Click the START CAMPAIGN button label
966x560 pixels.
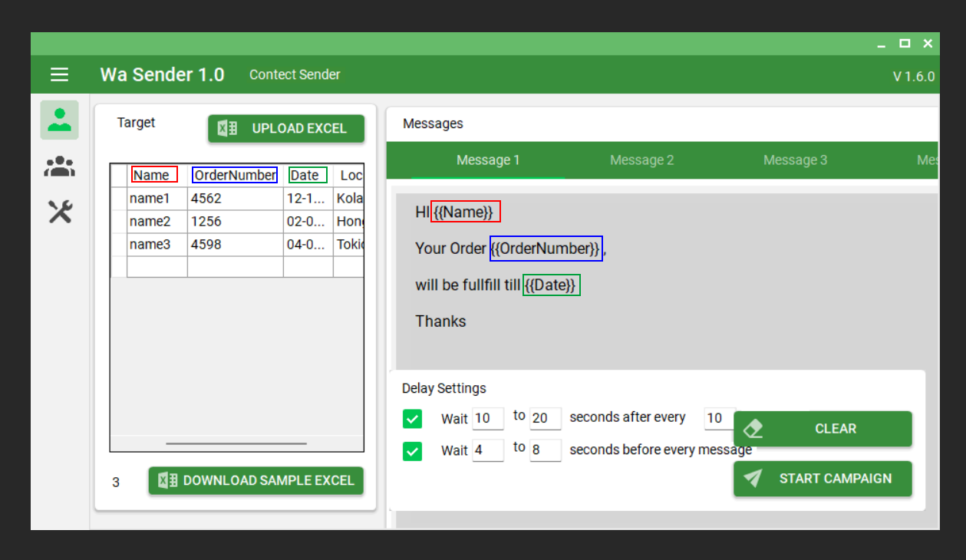835,479
